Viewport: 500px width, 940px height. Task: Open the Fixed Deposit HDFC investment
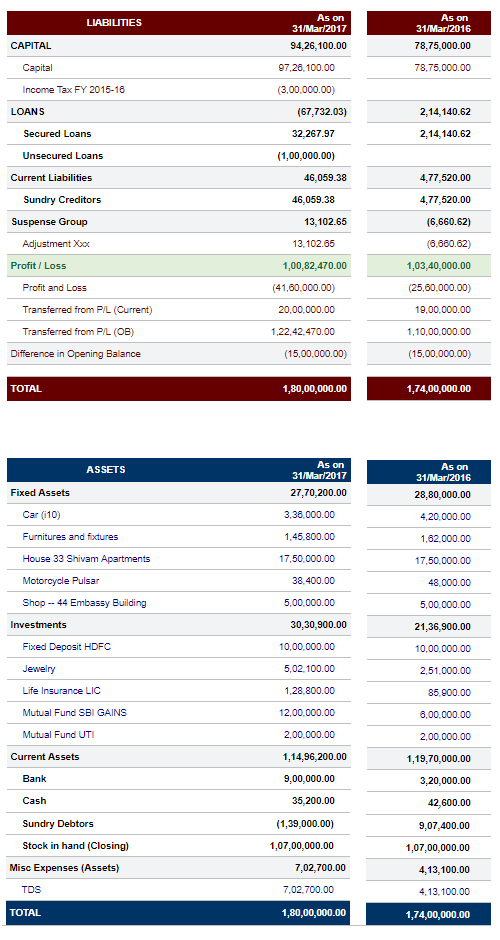67,647
